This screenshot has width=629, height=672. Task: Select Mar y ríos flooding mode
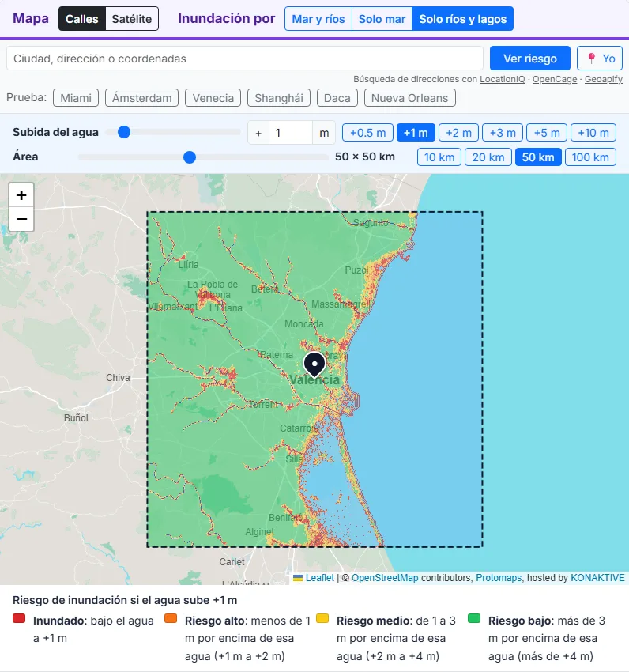coord(318,19)
